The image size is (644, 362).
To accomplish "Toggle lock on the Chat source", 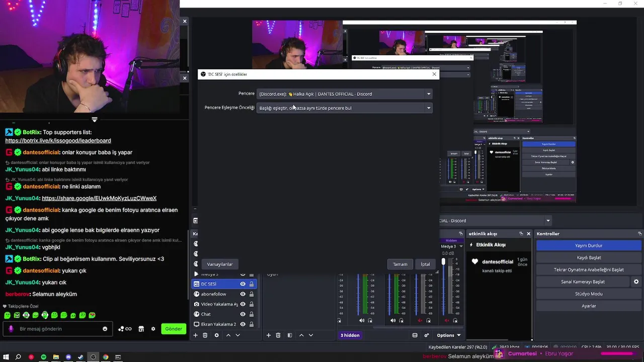I will point(251,314).
